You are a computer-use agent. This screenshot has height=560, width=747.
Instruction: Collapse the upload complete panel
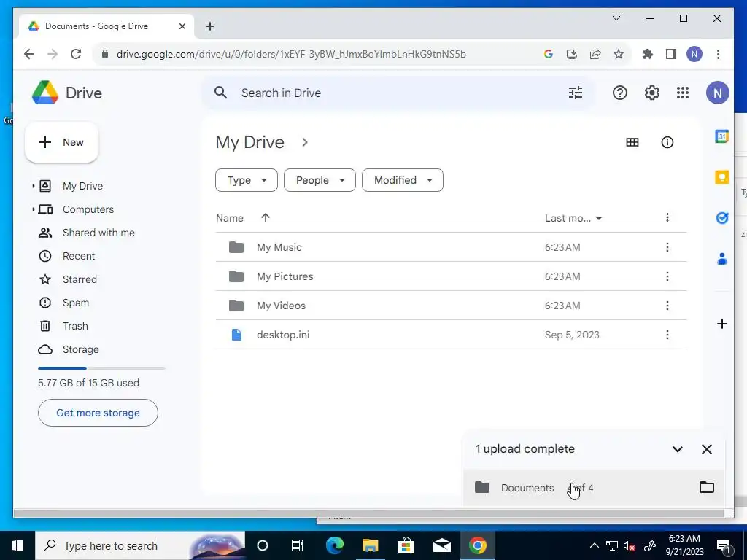coord(678,449)
